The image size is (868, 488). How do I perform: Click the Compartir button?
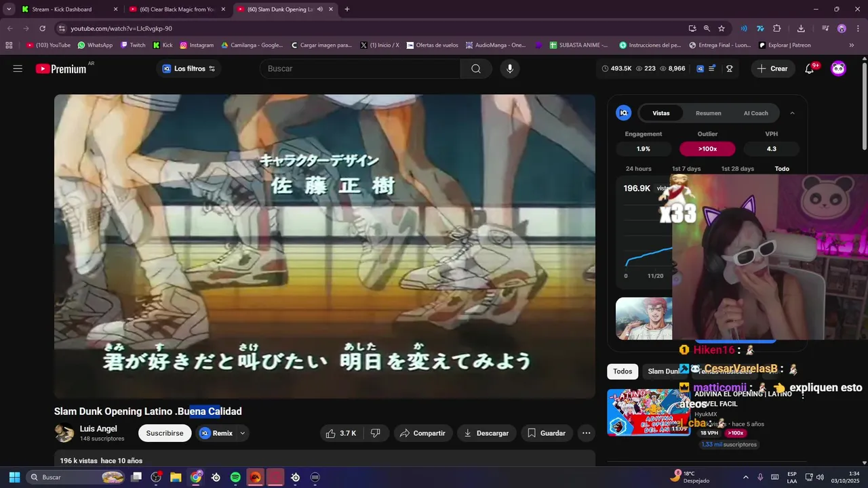coord(422,433)
